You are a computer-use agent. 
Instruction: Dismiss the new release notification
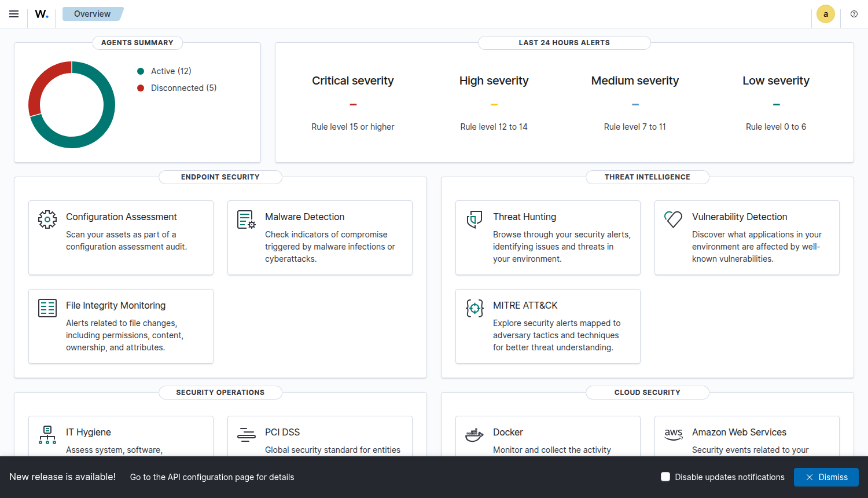[x=826, y=477]
